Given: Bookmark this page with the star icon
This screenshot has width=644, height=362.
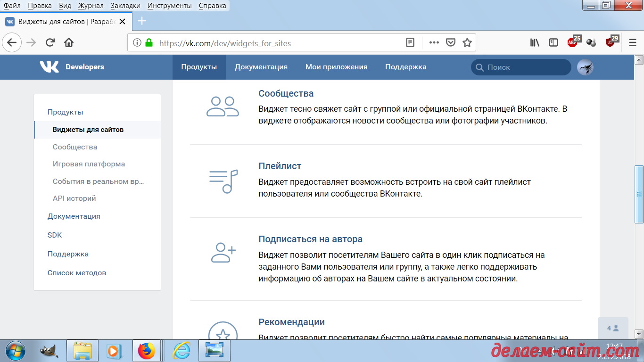Looking at the screenshot, I should click(467, 43).
